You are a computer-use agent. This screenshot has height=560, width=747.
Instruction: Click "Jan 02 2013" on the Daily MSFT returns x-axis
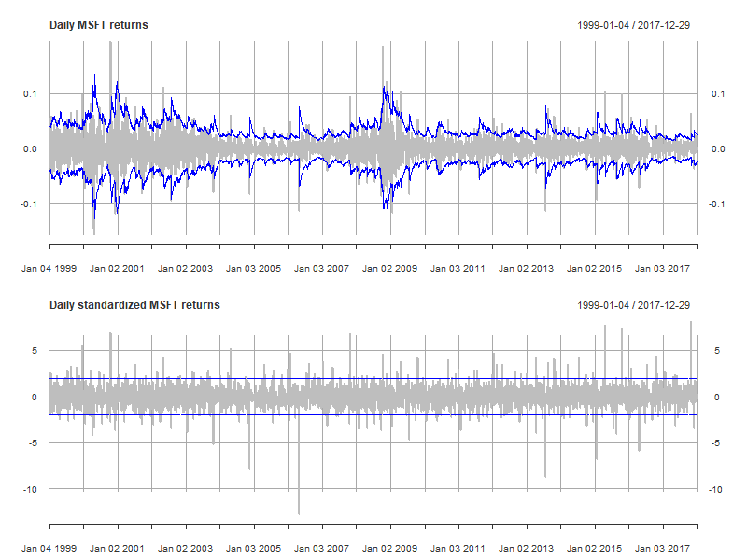(526, 269)
